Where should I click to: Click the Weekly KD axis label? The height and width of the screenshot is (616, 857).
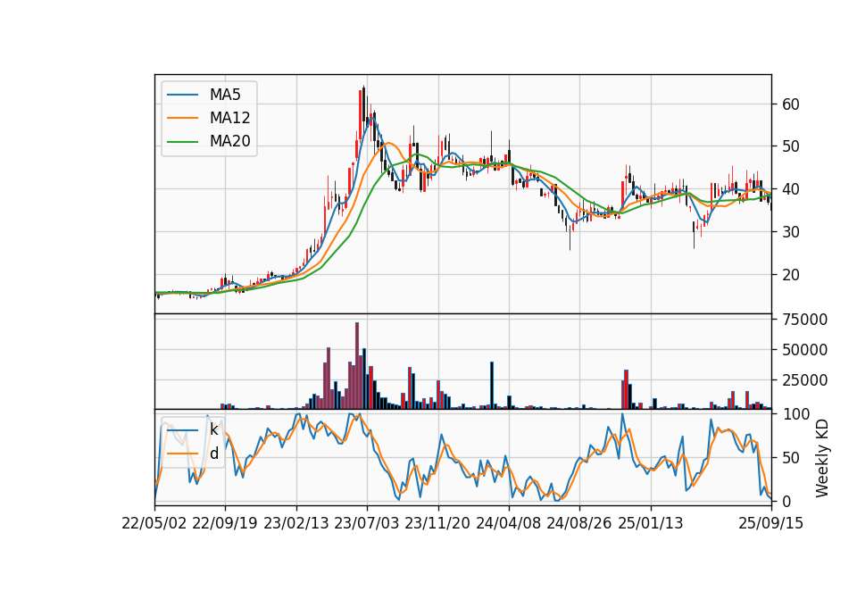click(x=822, y=458)
